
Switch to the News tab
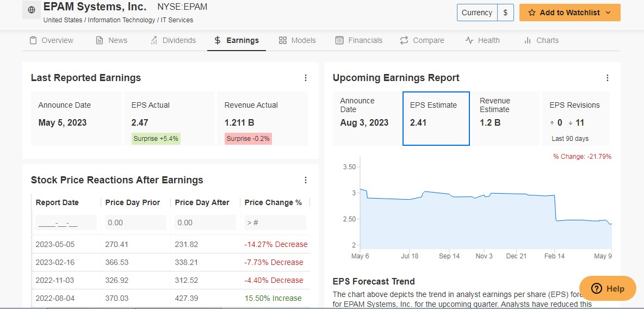pyautogui.click(x=112, y=40)
